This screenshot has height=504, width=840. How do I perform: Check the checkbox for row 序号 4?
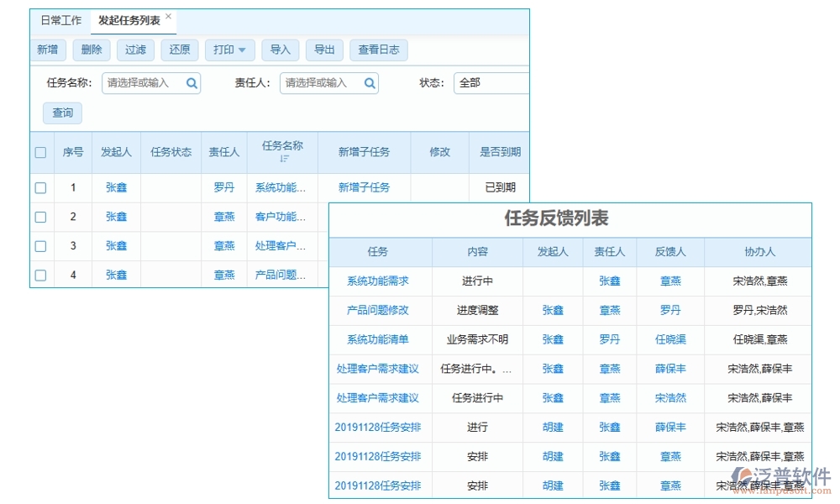pyautogui.click(x=40, y=275)
